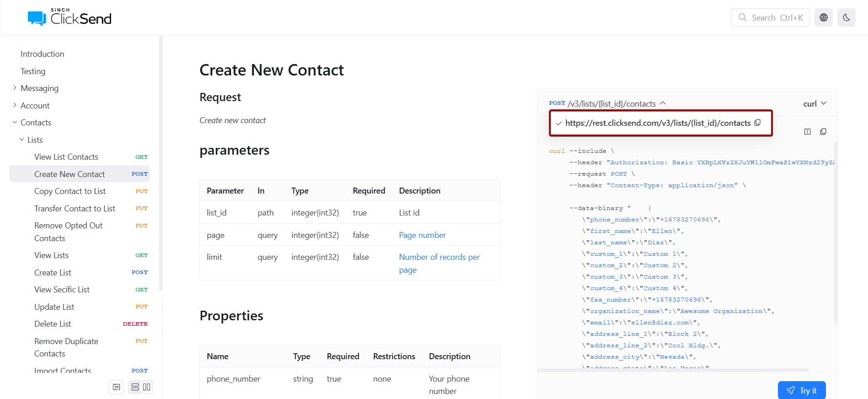Click the ClickSend logo
868x399 pixels.
pos(69,17)
